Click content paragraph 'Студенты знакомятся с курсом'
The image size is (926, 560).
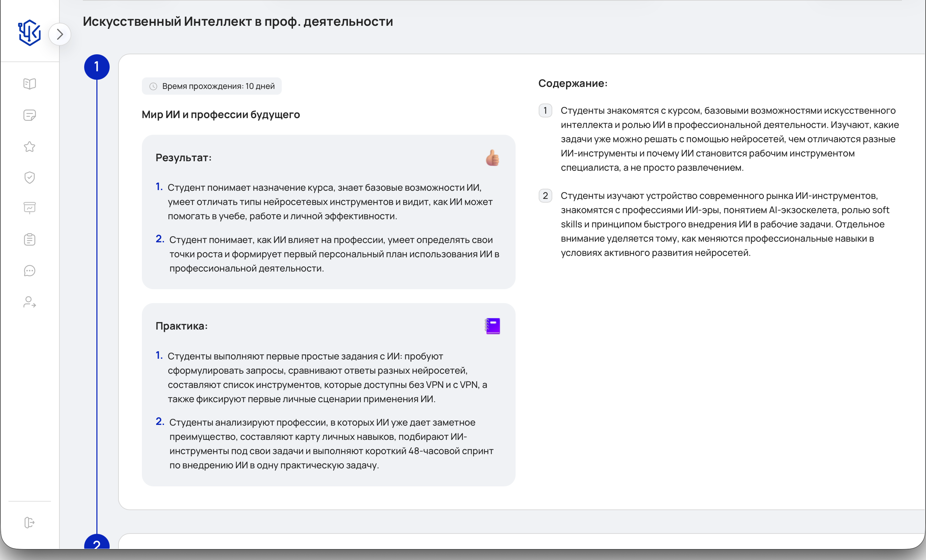pyautogui.click(x=730, y=139)
